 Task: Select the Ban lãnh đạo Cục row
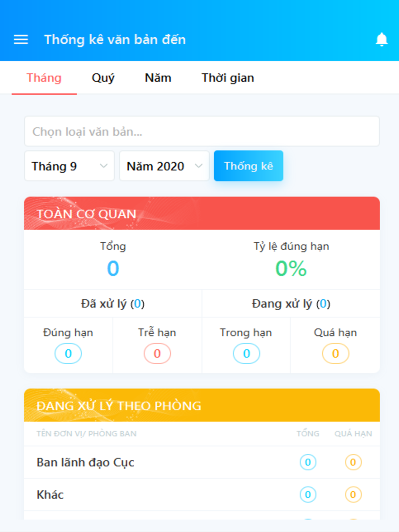202,462
